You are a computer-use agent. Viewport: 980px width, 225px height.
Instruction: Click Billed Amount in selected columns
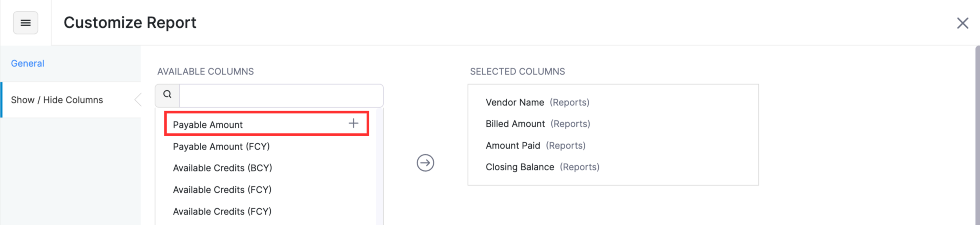[516, 123]
